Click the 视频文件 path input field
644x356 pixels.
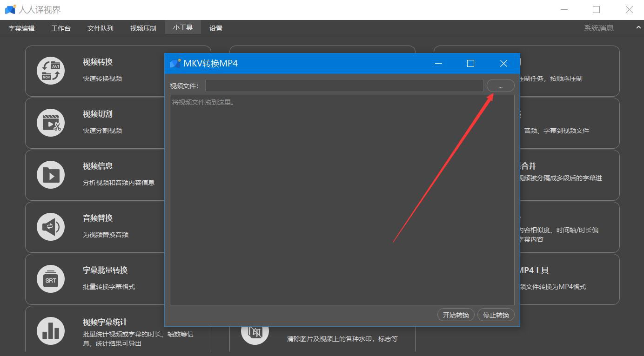pos(344,85)
